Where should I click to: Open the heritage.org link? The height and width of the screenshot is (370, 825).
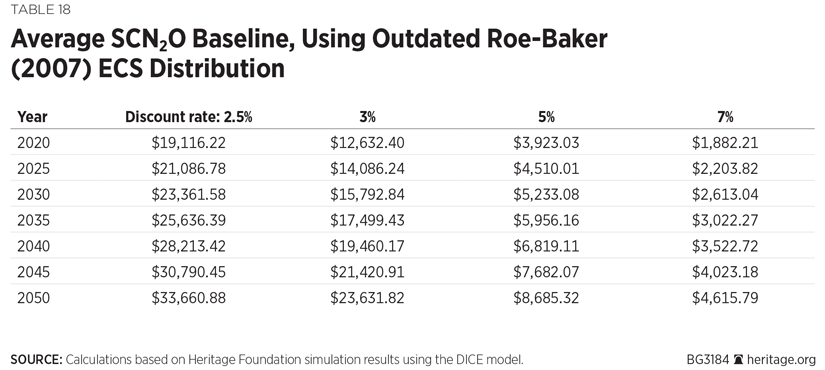point(781,361)
